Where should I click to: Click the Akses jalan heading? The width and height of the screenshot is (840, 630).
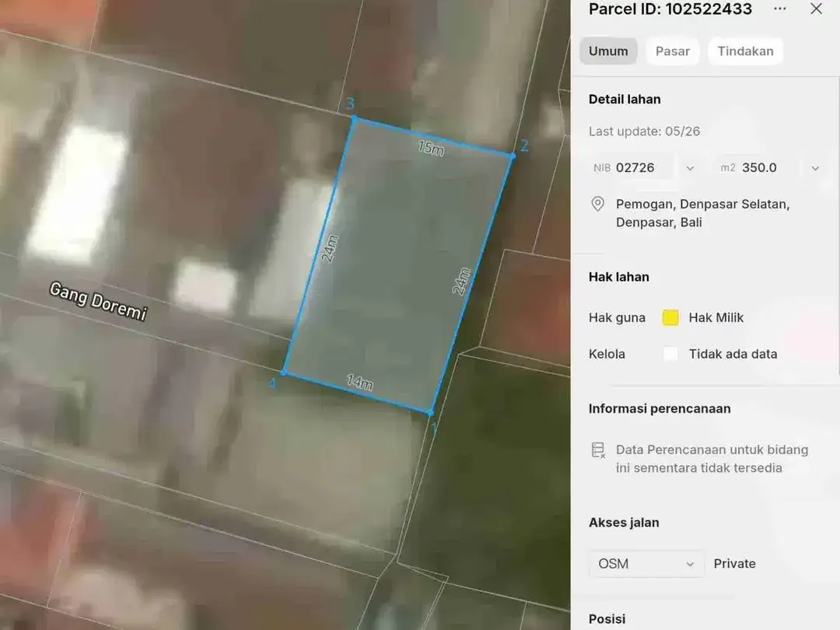coord(624,523)
